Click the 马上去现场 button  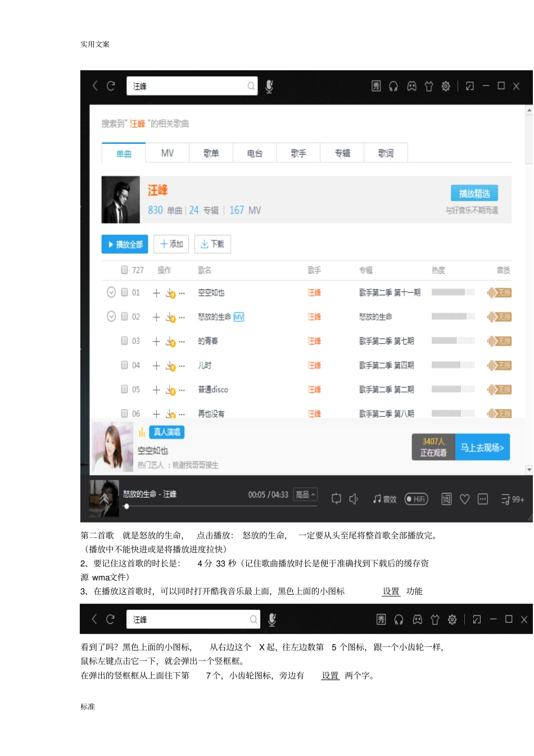pyautogui.click(x=482, y=447)
